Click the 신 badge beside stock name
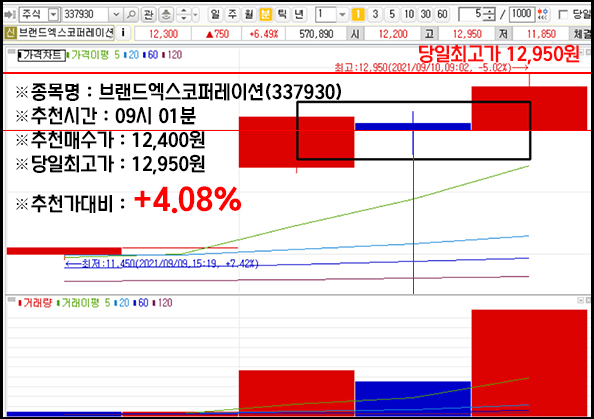 [x=10, y=33]
